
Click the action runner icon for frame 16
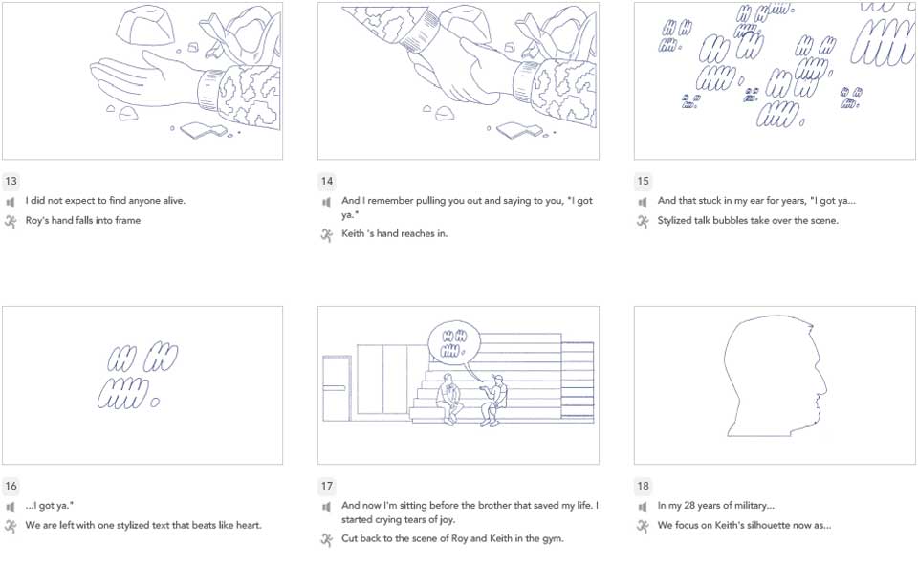pyautogui.click(x=11, y=527)
